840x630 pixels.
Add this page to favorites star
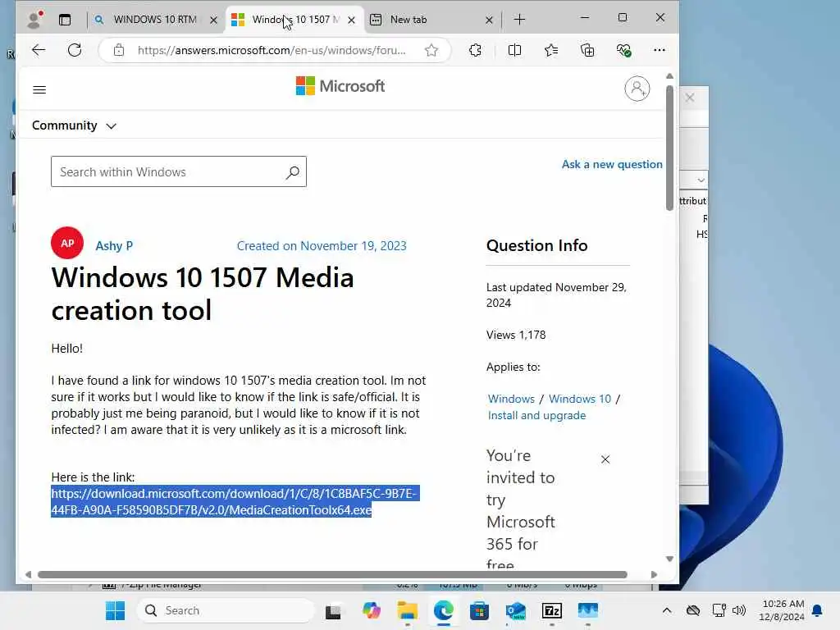click(x=431, y=50)
